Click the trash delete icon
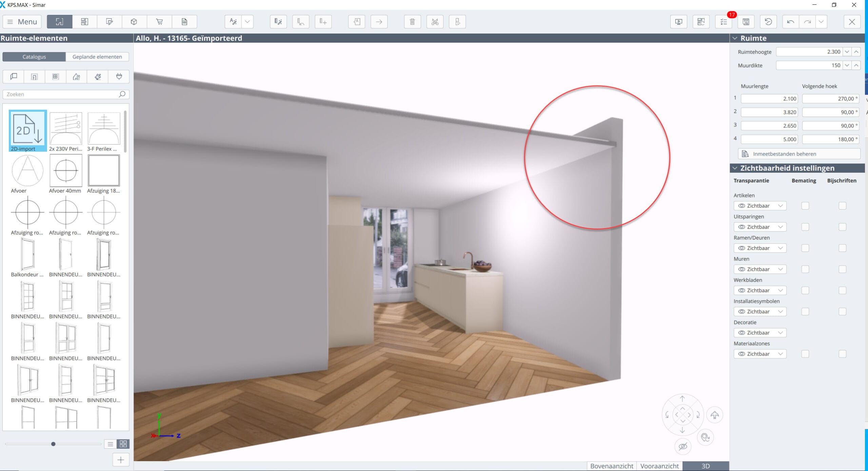868x471 pixels. pos(412,22)
